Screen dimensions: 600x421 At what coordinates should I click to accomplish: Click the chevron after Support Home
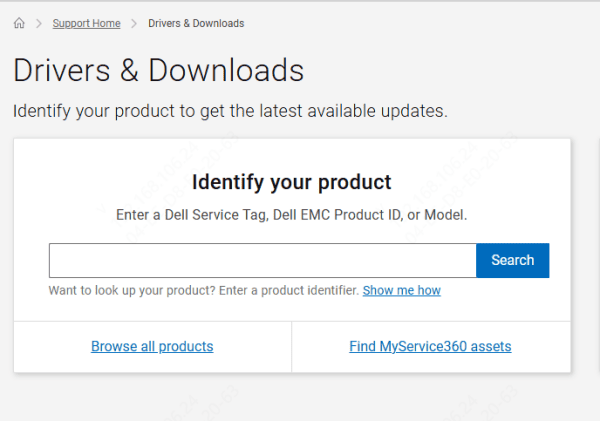pos(134,23)
